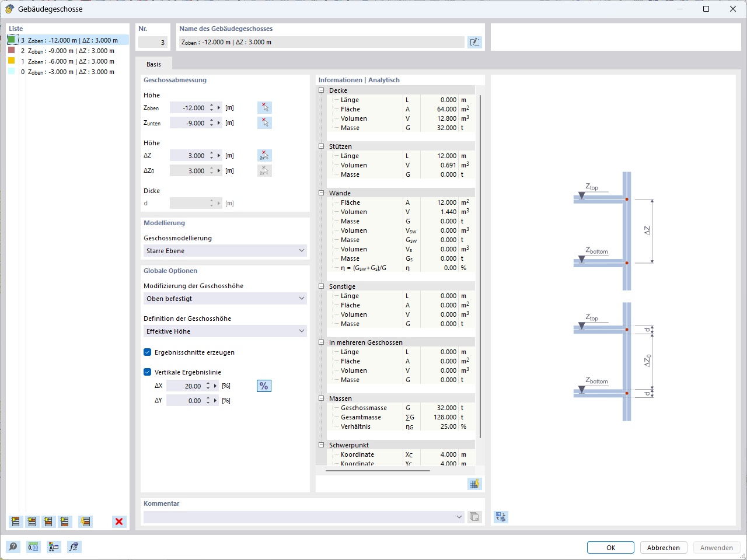Open the arrow menu next to the Zoben value

point(219,108)
